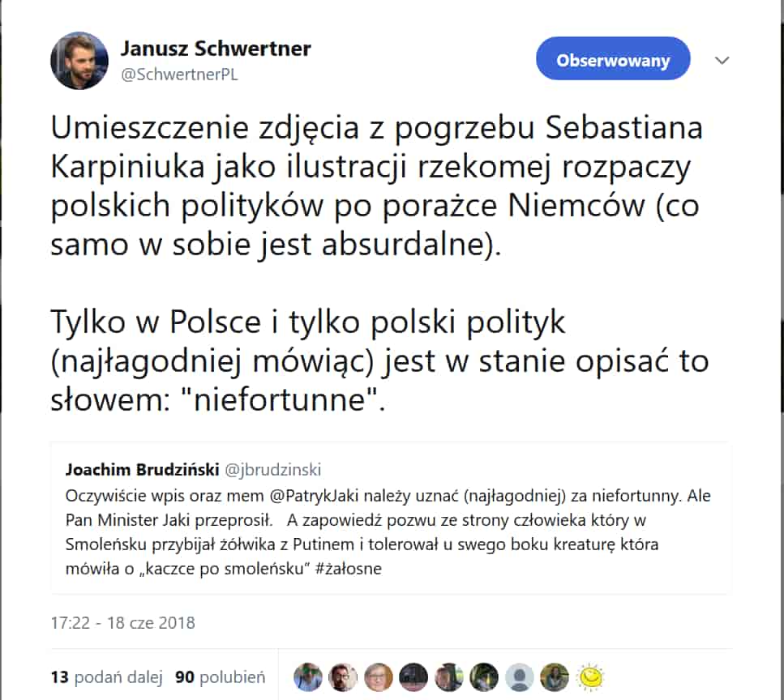Click the 17:22 - 18 cze 2018 timestamp
This screenshot has width=784, height=700.
(x=123, y=622)
